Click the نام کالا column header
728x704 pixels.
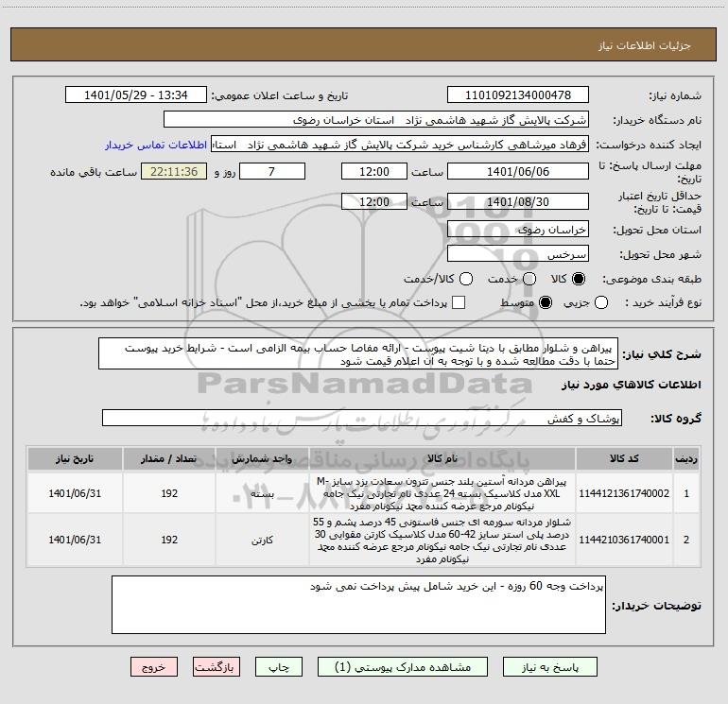point(442,459)
